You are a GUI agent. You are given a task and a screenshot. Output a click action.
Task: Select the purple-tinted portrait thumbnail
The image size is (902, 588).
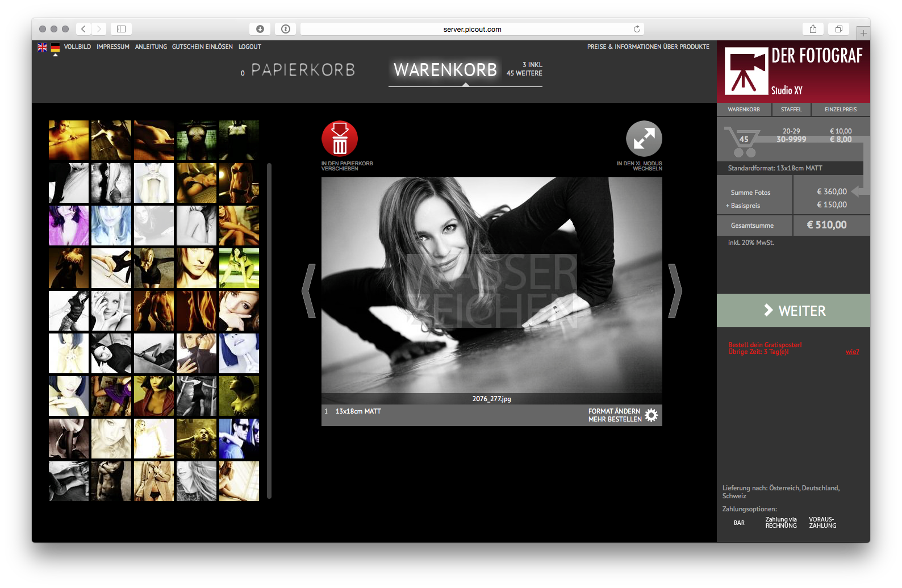coord(69,226)
